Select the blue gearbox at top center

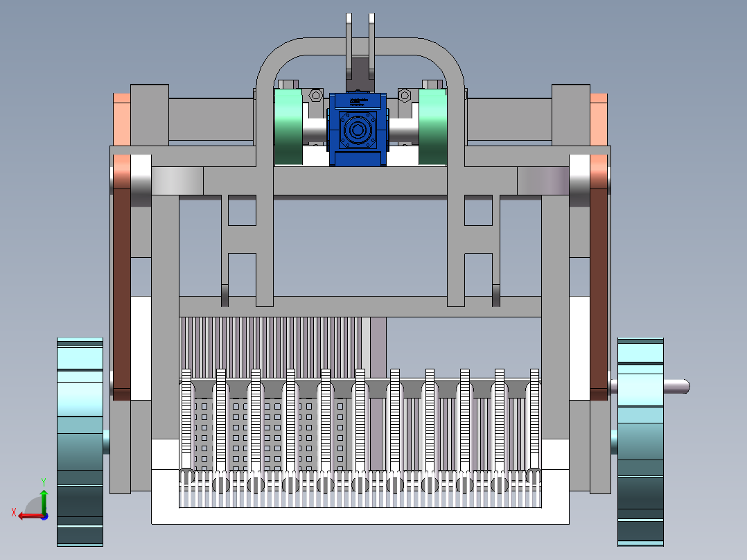click(x=358, y=129)
